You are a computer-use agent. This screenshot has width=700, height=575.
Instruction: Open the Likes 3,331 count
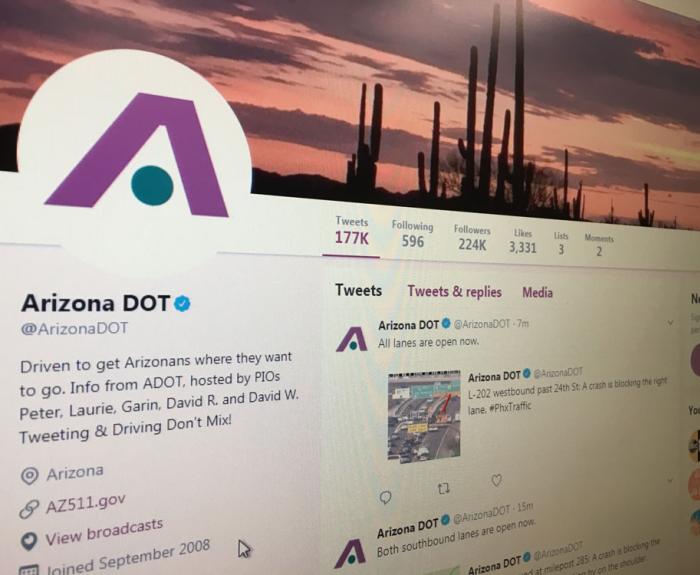tap(523, 242)
